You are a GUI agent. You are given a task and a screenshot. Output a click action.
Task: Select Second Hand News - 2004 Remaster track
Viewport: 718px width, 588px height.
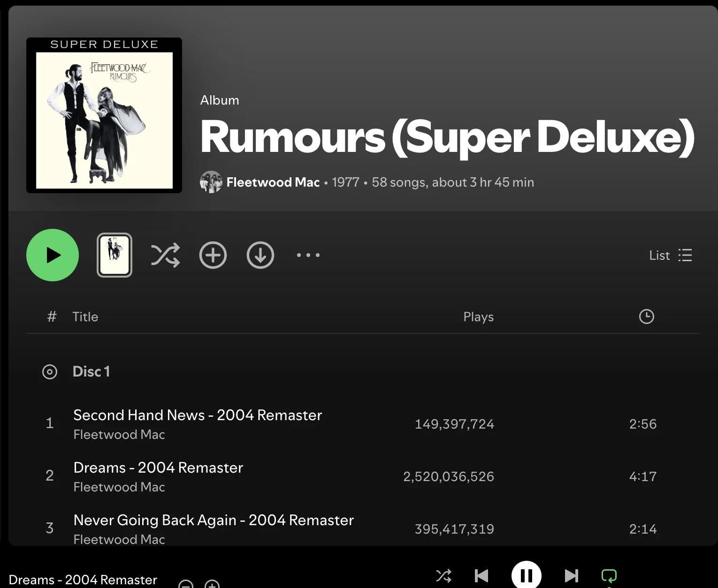click(198, 415)
